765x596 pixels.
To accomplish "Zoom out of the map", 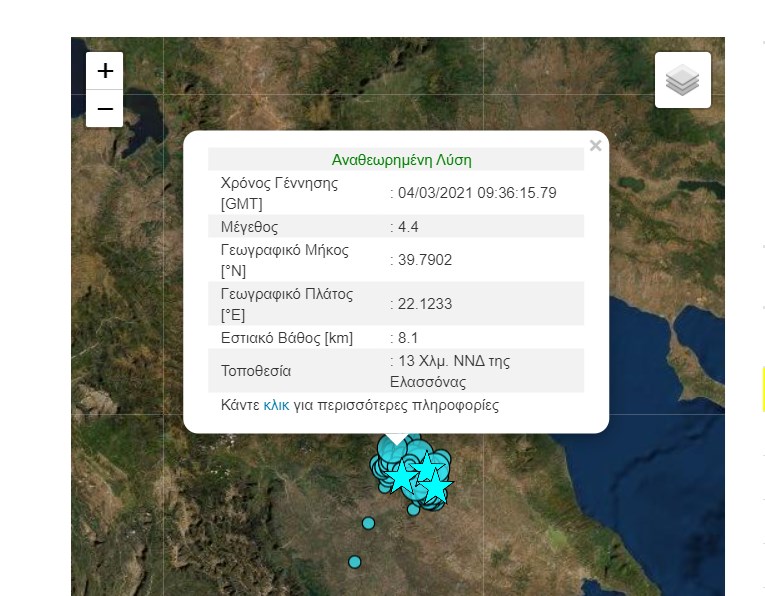I will coord(105,108).
